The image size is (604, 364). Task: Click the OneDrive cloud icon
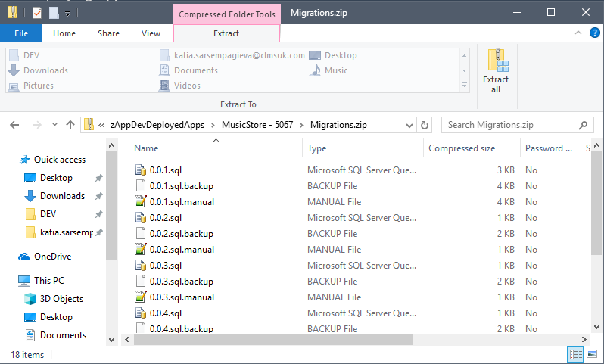(x=24, y=257)
